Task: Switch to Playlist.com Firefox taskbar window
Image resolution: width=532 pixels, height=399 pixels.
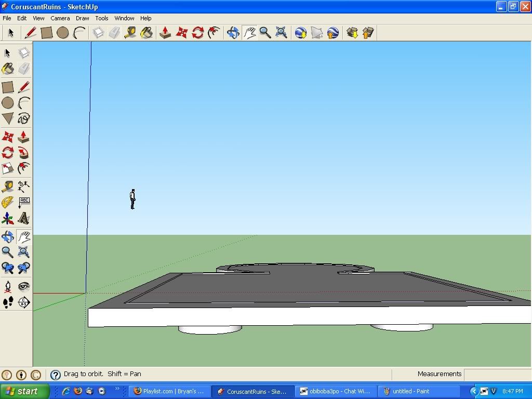Action: [169, 391]
